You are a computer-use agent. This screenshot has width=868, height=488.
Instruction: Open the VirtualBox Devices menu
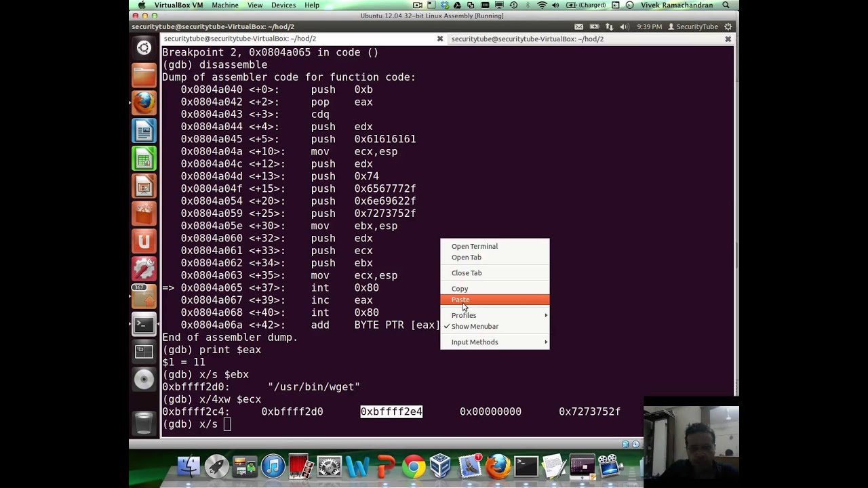(283, 5)
